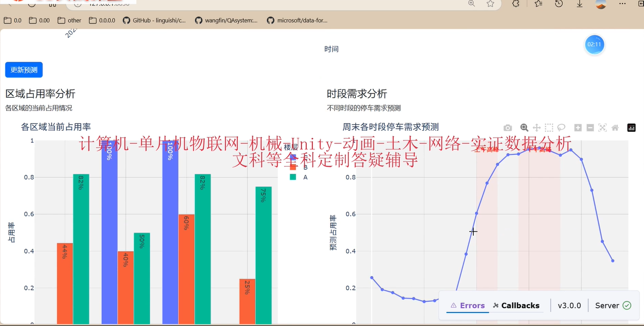Click the 不同时段的停车需求预测 subtitle
Viewport: 644px width, 326px height.
[363, 108]
